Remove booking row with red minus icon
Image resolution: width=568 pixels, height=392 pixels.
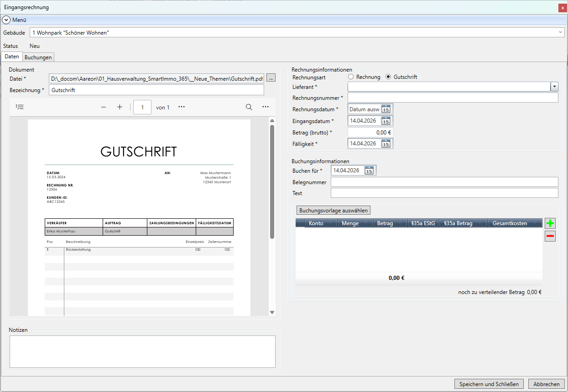pos(550,236)
